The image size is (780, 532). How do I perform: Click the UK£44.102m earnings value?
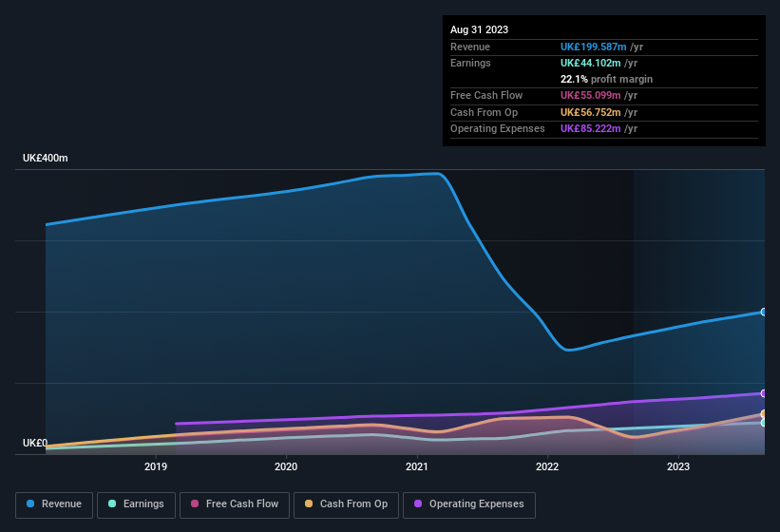[591, 63]
